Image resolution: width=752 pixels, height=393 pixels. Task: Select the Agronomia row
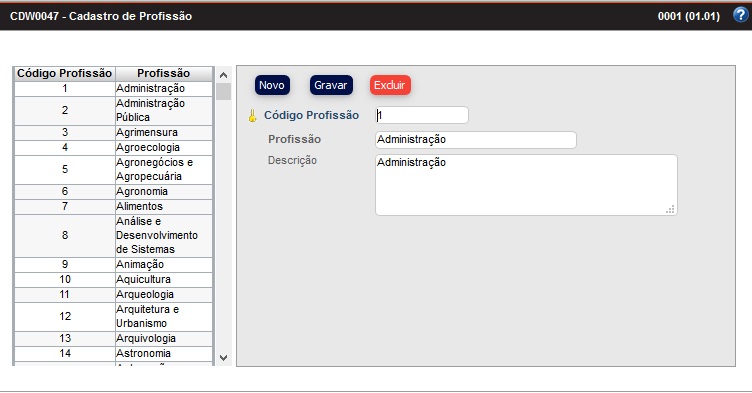click(x=113, y=191)
